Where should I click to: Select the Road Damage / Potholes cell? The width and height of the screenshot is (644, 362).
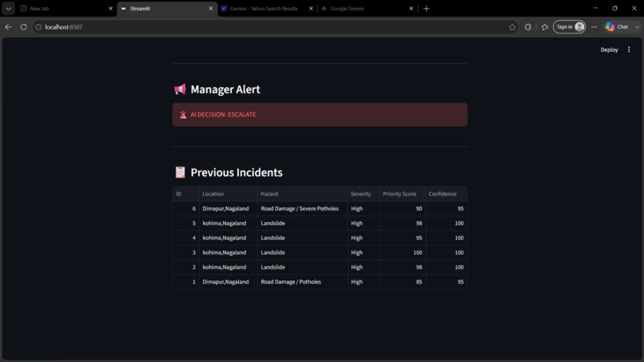pos(303,282)
